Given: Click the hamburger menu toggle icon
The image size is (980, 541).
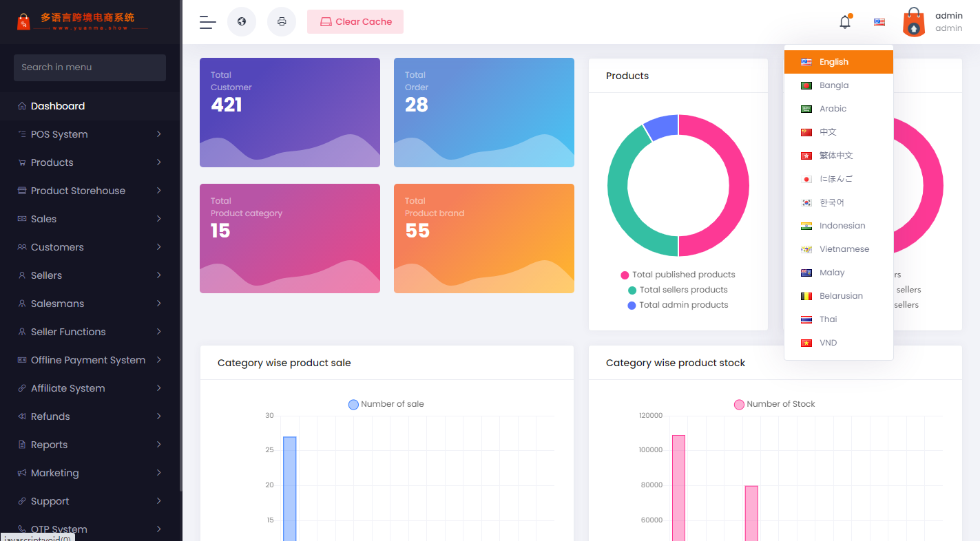Looking at the screenshot, I should click(207, 22).
